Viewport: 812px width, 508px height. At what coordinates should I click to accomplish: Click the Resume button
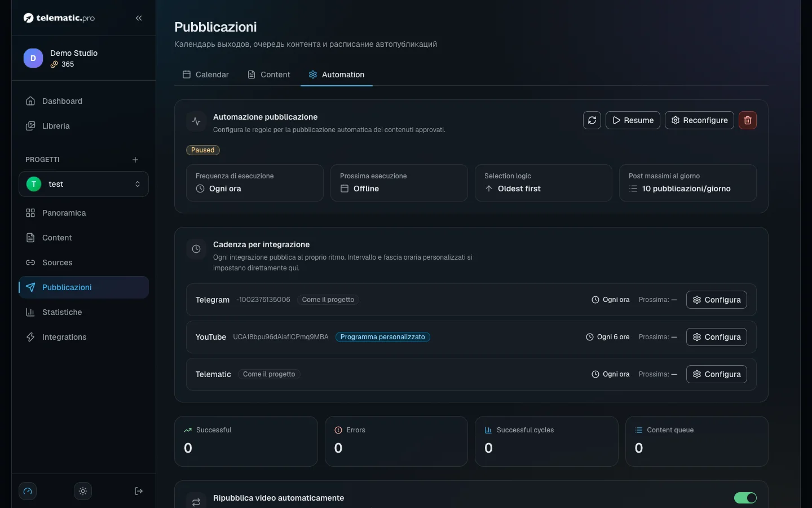[633, 120]
